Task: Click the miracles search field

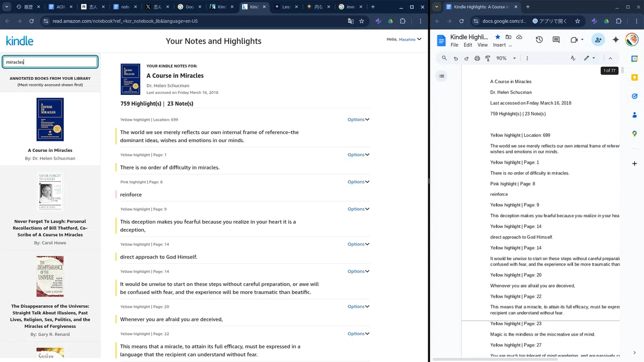Action: click(x=50, y=62)
